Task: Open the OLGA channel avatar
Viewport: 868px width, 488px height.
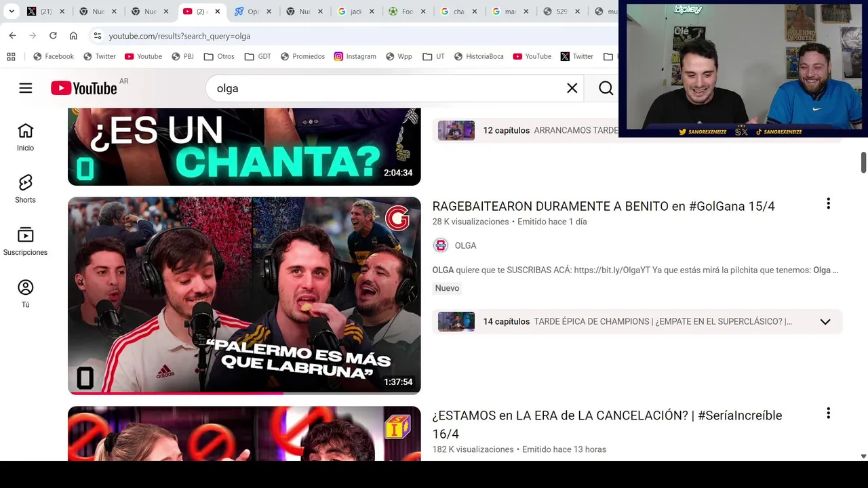Action: (441, 245)
